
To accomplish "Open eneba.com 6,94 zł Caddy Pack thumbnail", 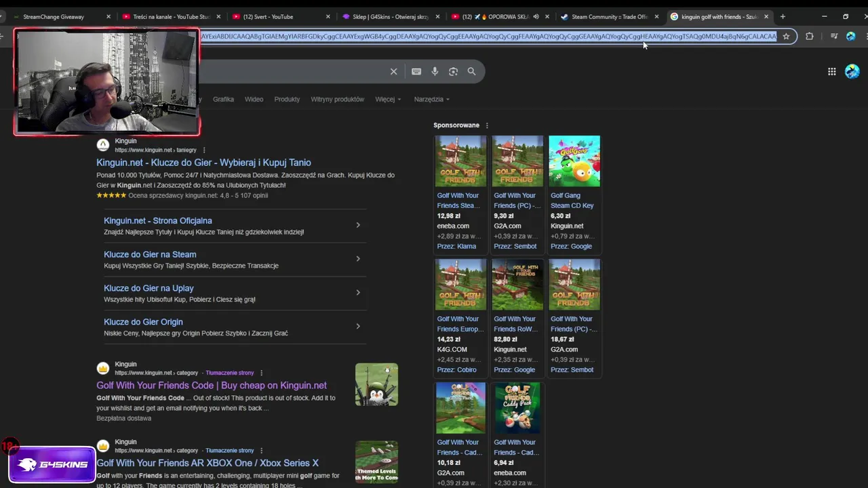I will tap(517, 408).
